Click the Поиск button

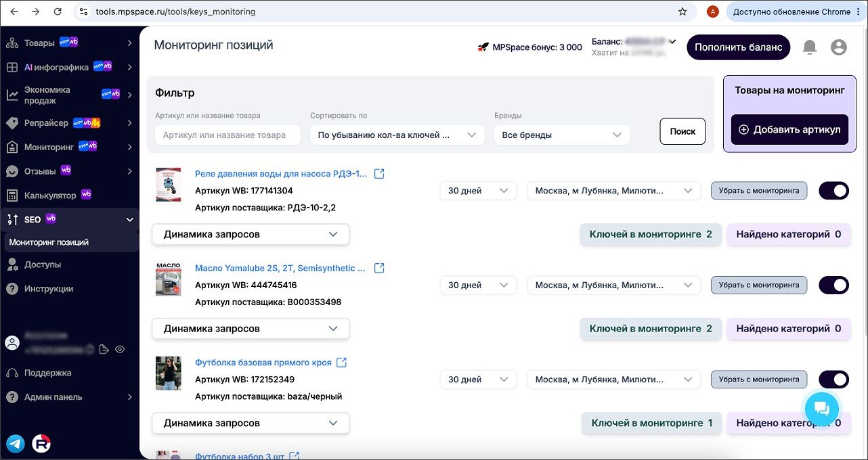click(682, 132)
